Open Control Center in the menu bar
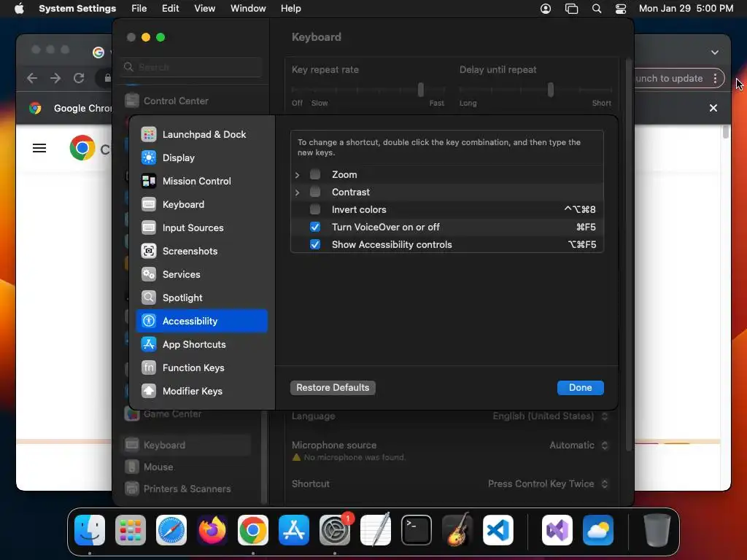 point(621,8)
